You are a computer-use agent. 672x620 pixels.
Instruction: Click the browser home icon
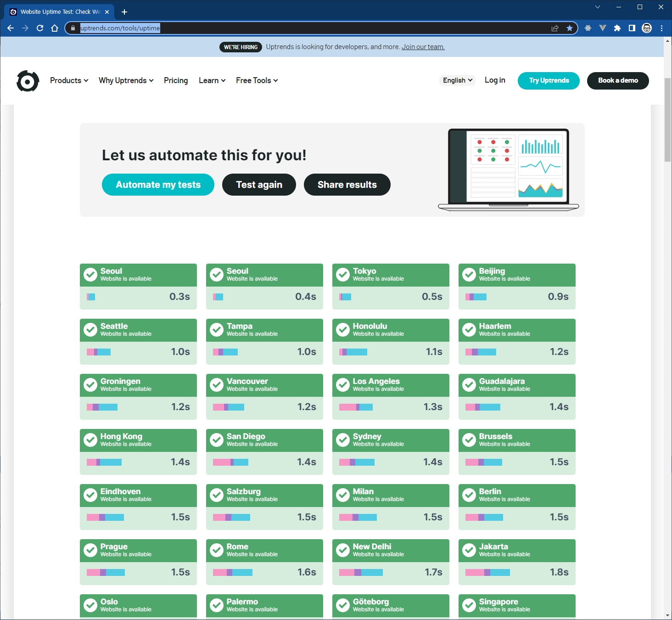[55, 28]
